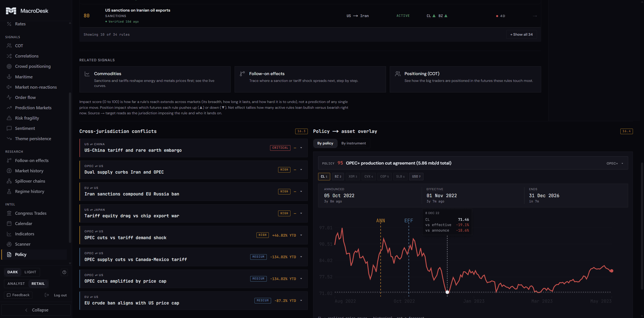Click the help question mark icon
The image size is (644, 318).
coord(64,272)
